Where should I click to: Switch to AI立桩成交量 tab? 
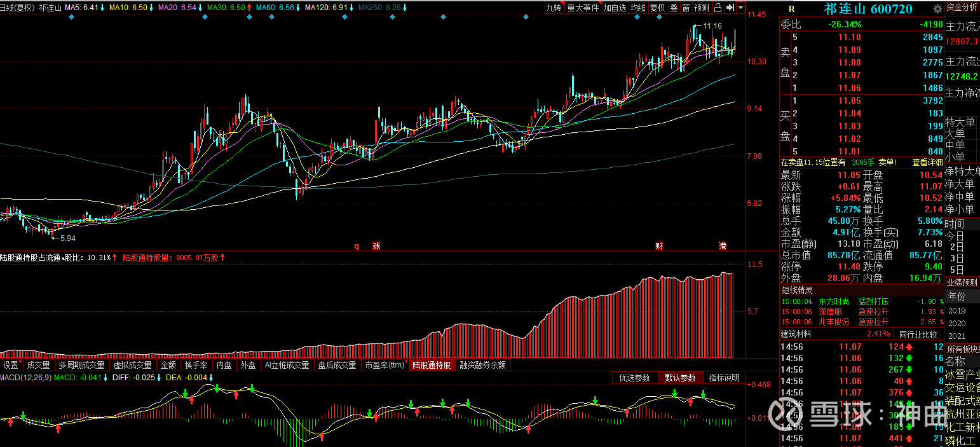pos(287,365)
